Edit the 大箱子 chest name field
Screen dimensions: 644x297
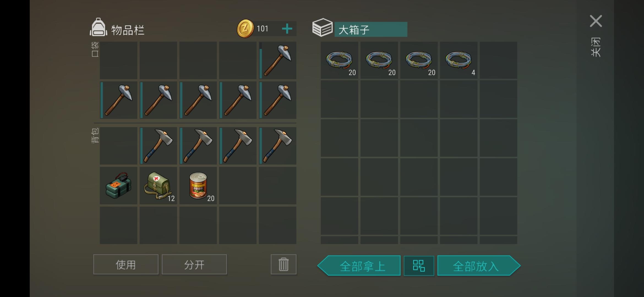(371, 29)
